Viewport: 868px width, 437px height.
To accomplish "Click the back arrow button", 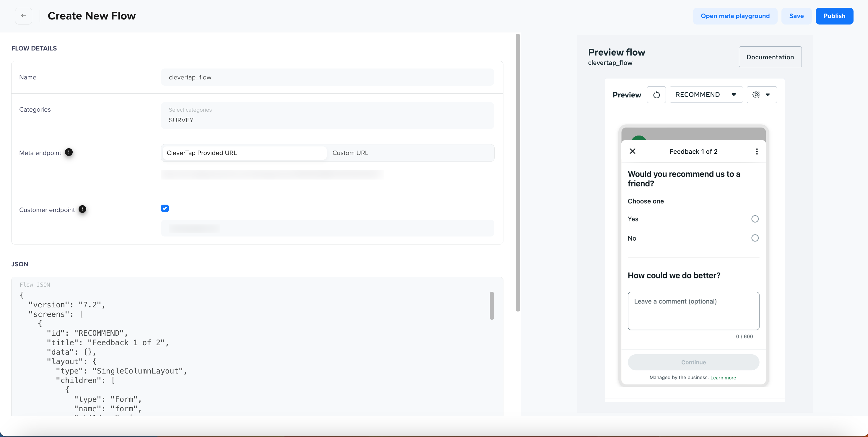I will (24, 16).
